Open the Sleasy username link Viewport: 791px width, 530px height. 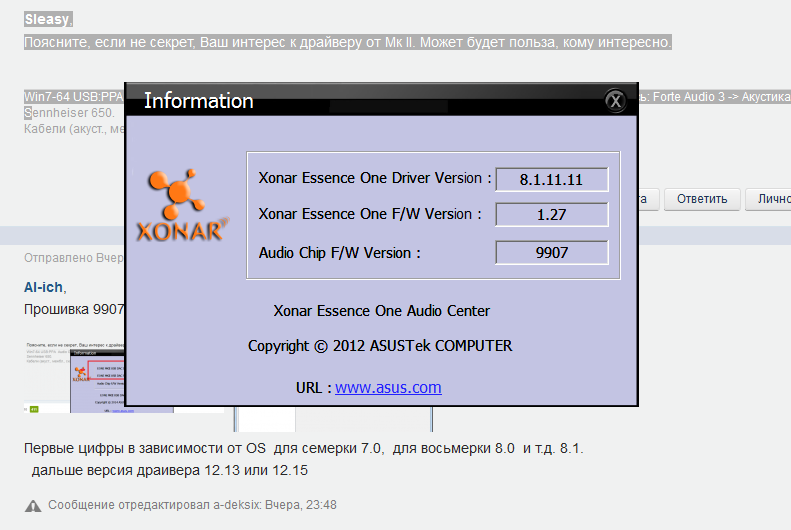click(x=47, y=19)
